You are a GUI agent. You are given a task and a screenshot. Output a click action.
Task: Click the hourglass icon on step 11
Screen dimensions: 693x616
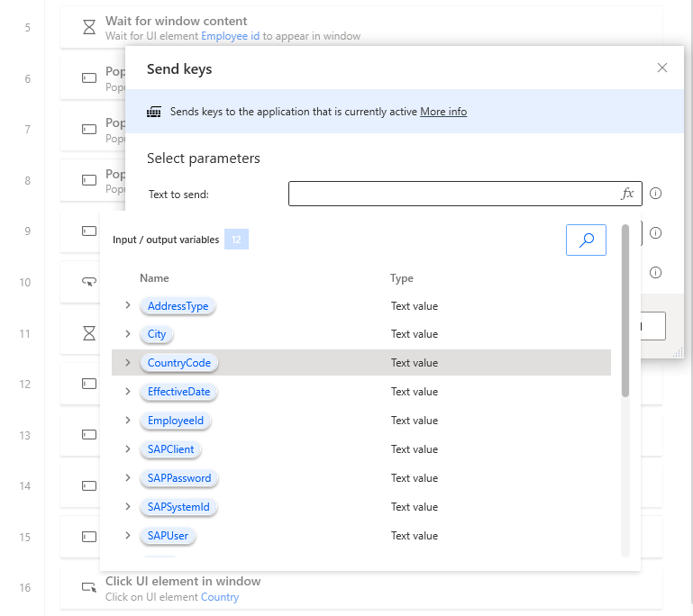click(x=89, y=333)
